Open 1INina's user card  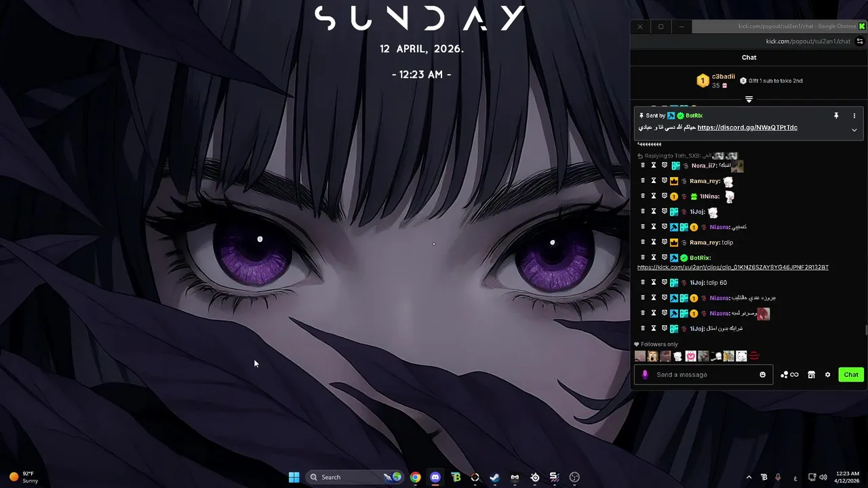coord(709,197)
